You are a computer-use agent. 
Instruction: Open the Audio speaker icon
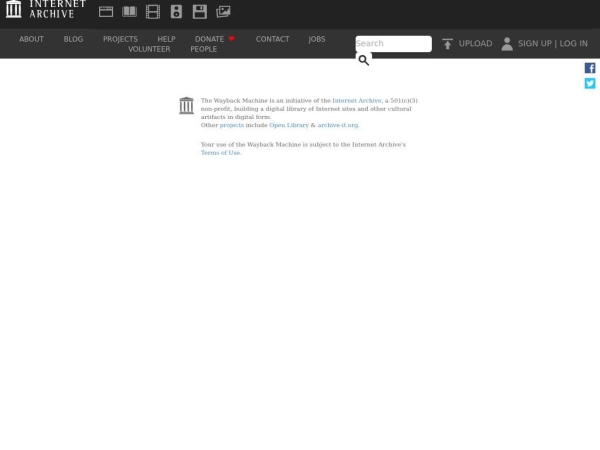pos(176,12)
